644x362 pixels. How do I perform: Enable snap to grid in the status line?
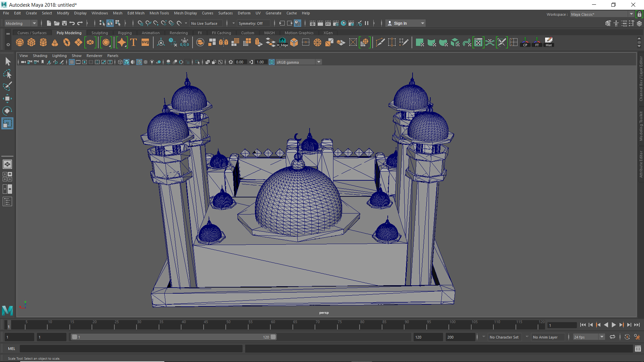coord(141,23)
